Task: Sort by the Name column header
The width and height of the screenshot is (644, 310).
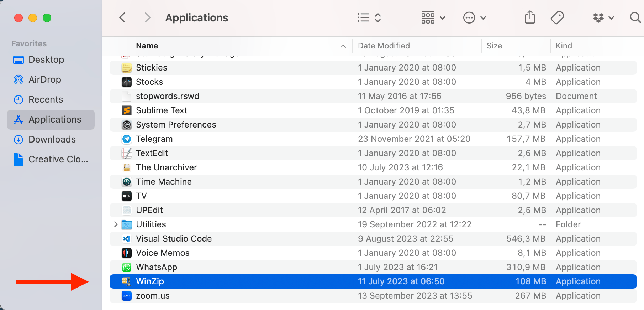Action: (x=147, y=46)
